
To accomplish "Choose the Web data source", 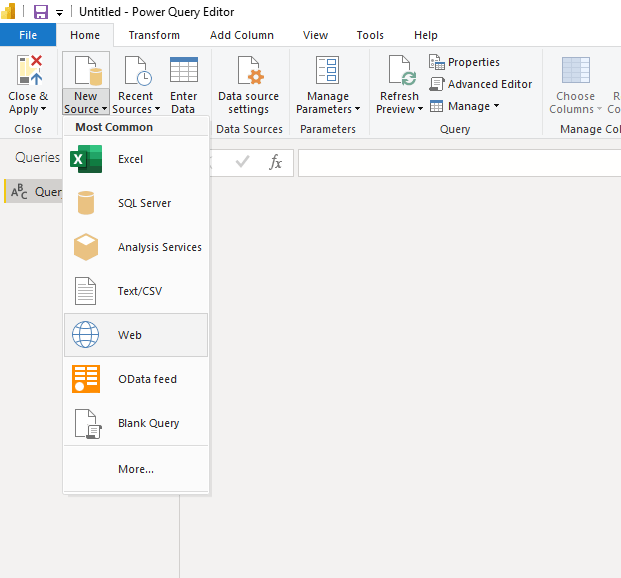I will pyautogui.click(x=136, y=335).
